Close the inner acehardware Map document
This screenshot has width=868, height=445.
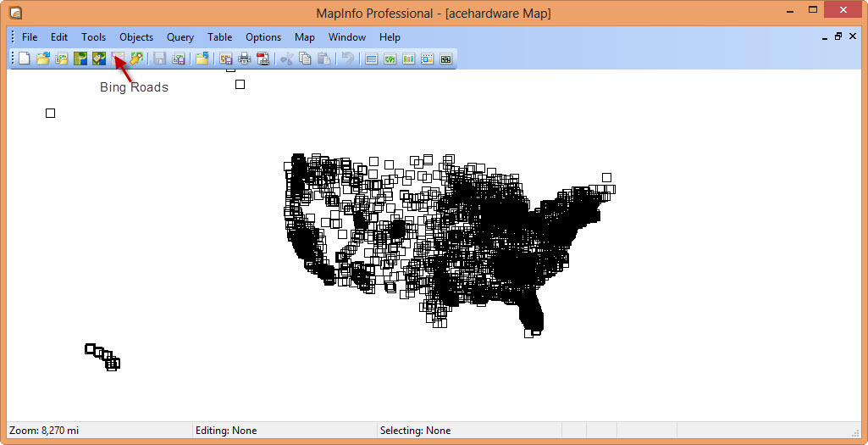(853, 36)
